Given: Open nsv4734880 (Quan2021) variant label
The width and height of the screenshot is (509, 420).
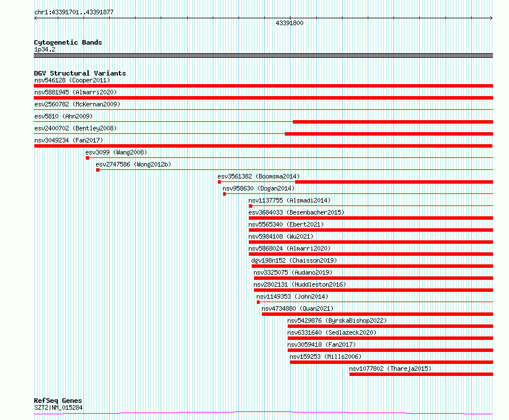Looking at the screenshot, I should click(297, 308).
